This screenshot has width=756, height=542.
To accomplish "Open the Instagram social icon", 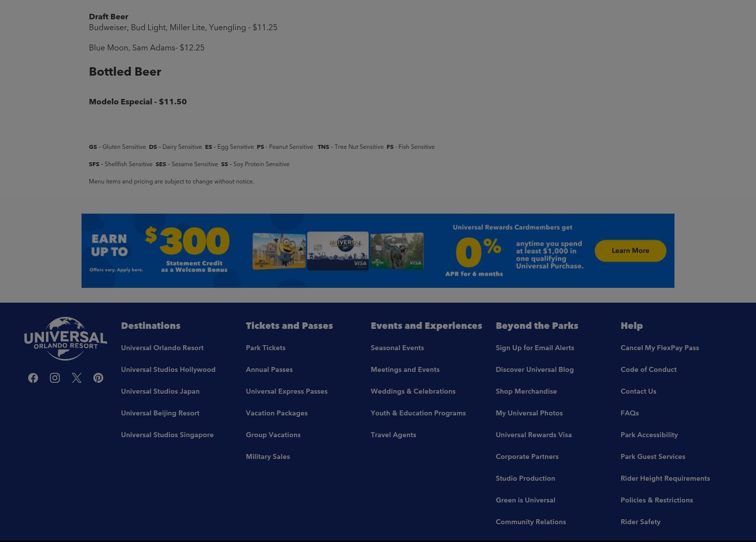I will 55,378.
